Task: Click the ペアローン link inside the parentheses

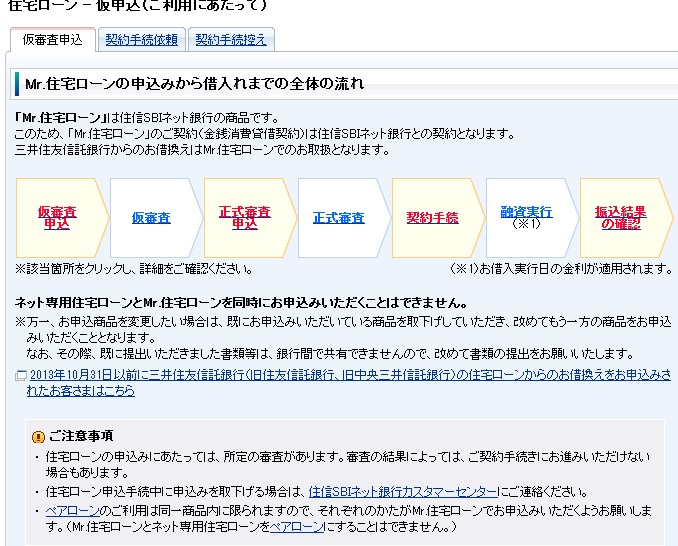Action: click(297, 527)
